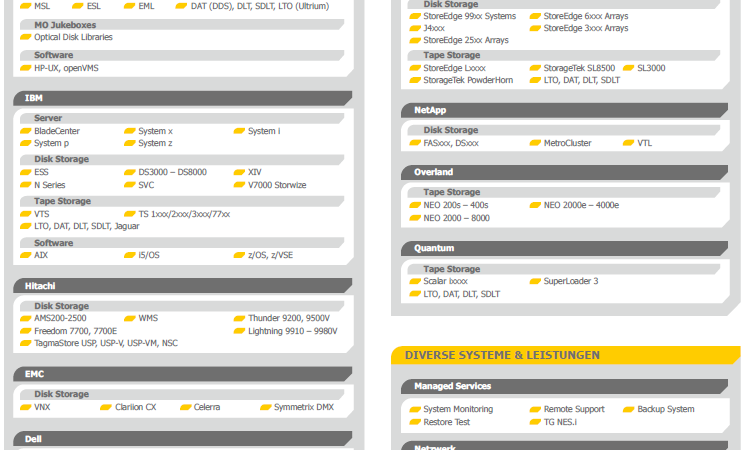Image resolution: width=745 pixels, height=450 pixels.
Task: Click the EML entry
Action: point(146,6)
